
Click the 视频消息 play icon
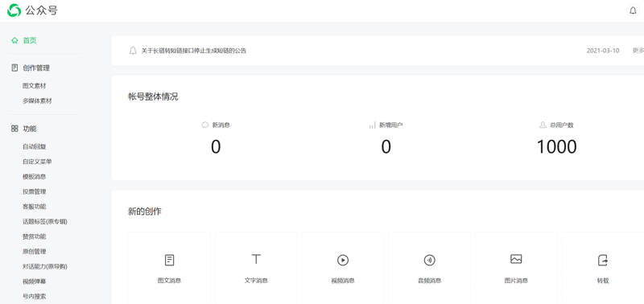coord(343,260)
